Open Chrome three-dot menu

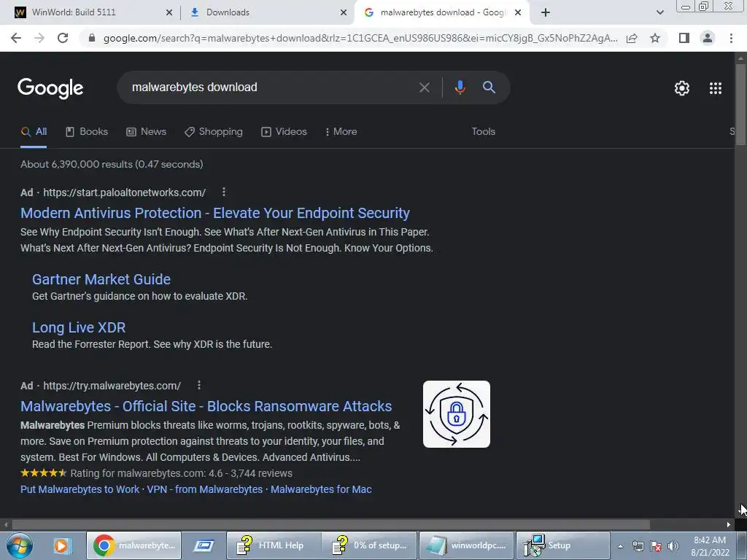click(731, 38)
